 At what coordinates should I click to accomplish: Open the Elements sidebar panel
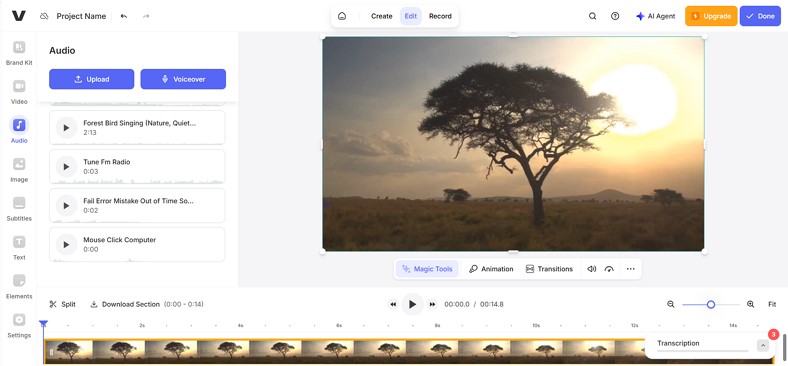[19, 286]
